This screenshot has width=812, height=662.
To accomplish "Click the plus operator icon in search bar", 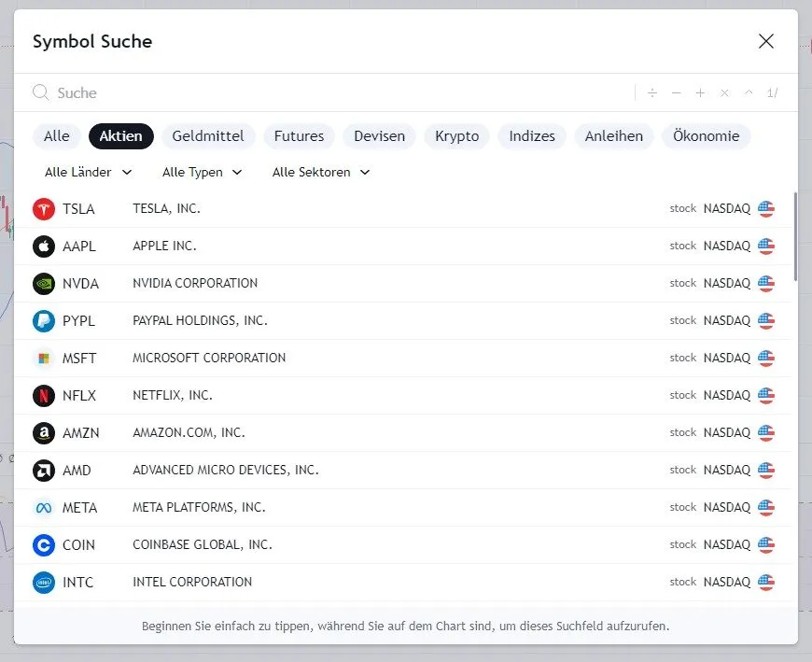I will click(x=700, y=93).
